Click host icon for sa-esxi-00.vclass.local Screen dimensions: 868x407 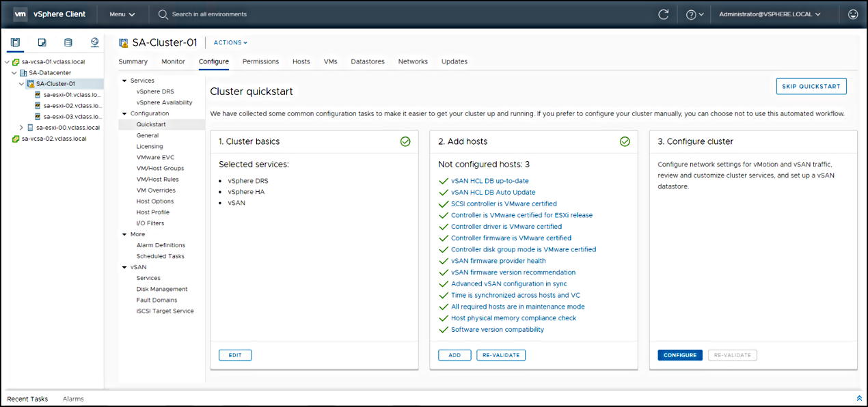pyautogui.click(x=30, y=128)
